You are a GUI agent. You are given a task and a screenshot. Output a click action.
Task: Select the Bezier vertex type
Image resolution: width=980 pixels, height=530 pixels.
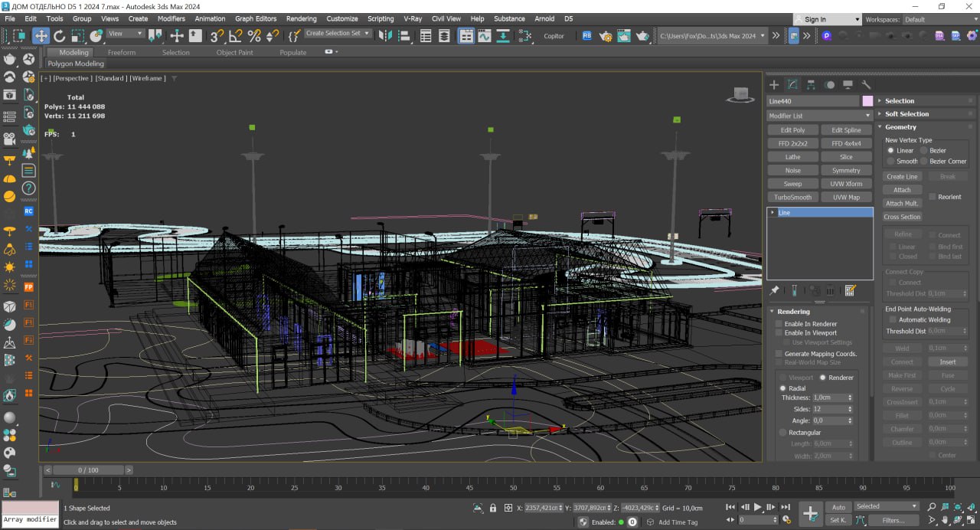click(924, 151)
